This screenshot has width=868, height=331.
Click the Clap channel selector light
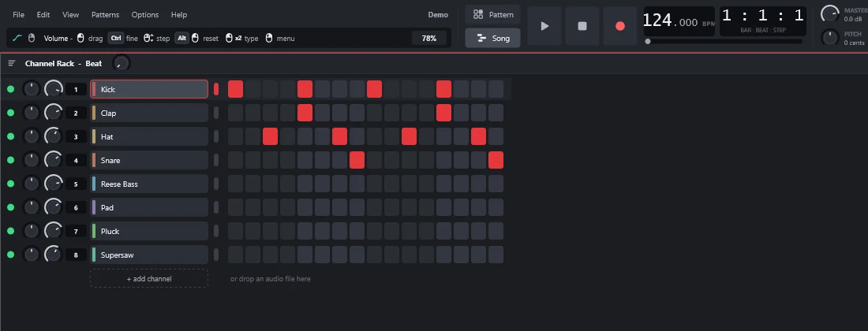coord(216,113)
